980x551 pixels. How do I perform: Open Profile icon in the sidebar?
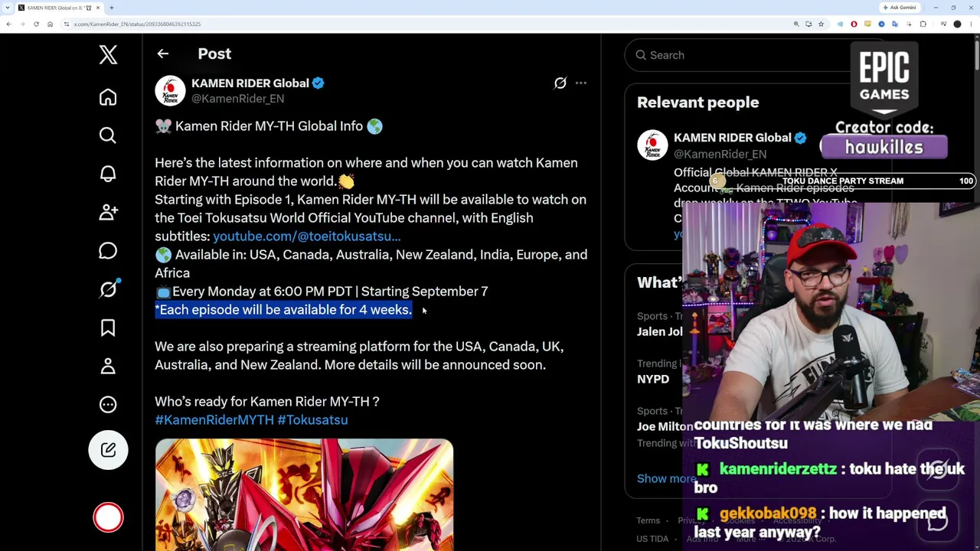pyautogui.click(x=108, y=366)
